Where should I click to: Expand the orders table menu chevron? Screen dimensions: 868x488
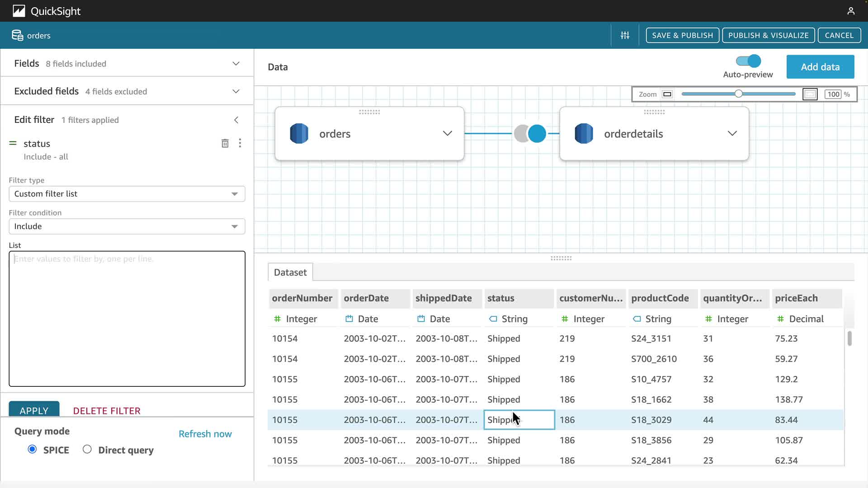447,134
